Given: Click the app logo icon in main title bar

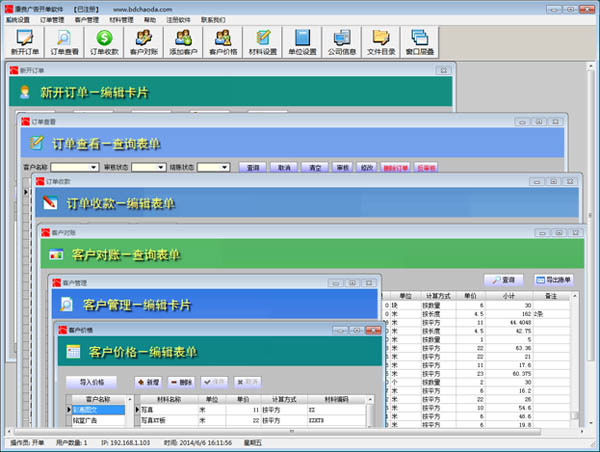Looking at the screenshot, I should tap(9, 9).
